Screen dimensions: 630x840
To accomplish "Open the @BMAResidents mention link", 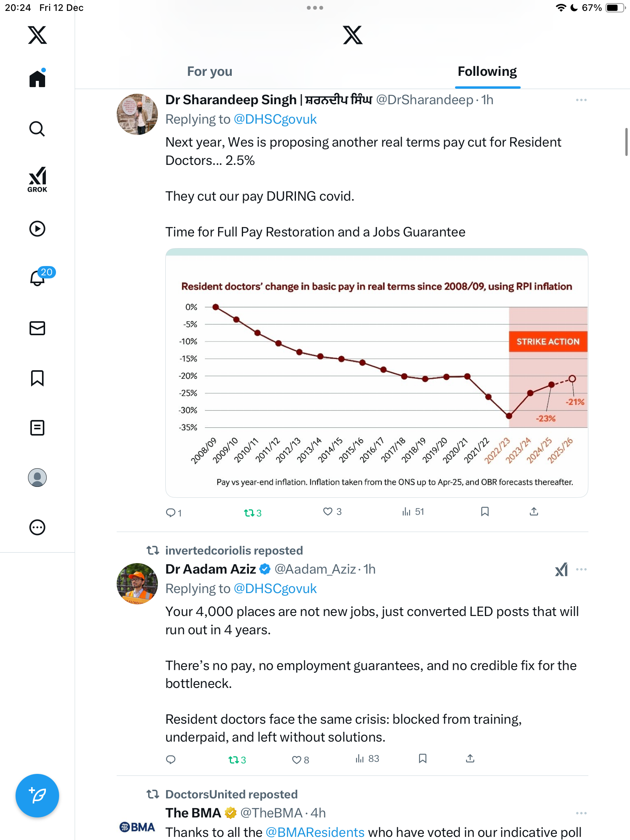I will coord(315,832).
